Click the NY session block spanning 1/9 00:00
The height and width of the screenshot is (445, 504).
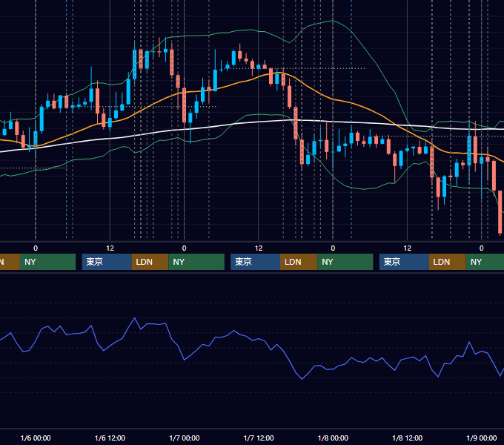coord(485,262)
